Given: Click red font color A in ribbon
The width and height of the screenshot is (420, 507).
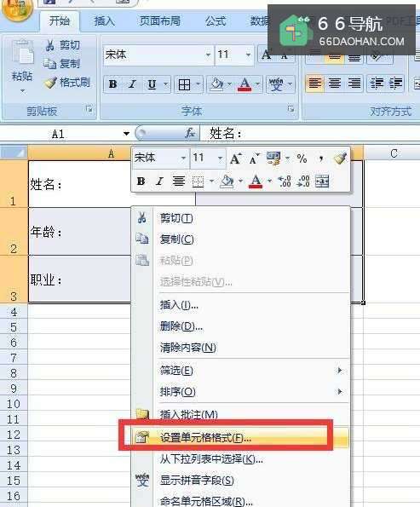Looking at the screenshot, I should [245, 84].
